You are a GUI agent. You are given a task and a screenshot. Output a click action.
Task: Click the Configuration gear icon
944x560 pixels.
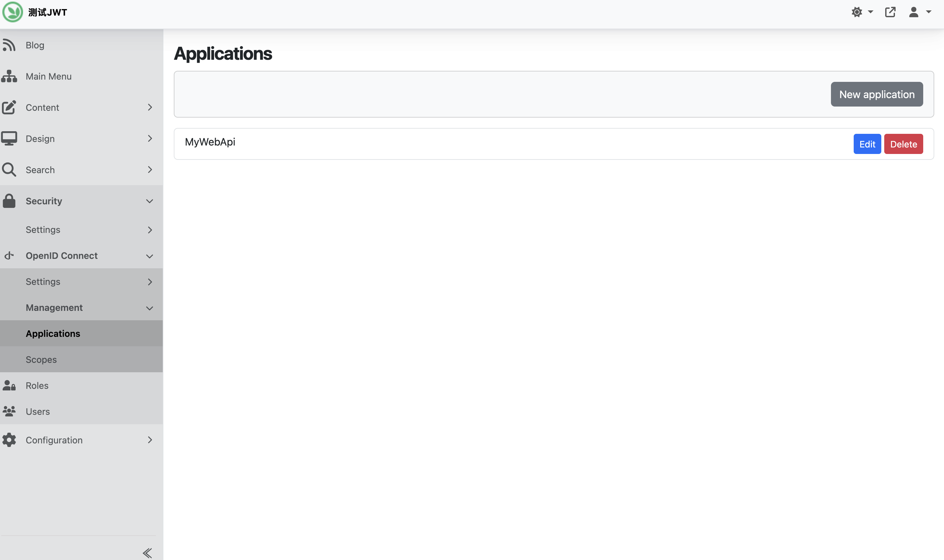[9, 440]
